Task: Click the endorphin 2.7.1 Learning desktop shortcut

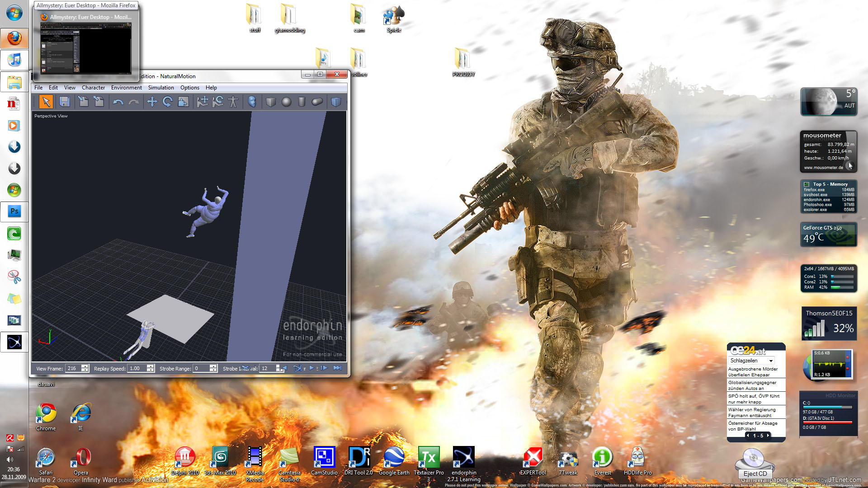Action: coord(464,464)
